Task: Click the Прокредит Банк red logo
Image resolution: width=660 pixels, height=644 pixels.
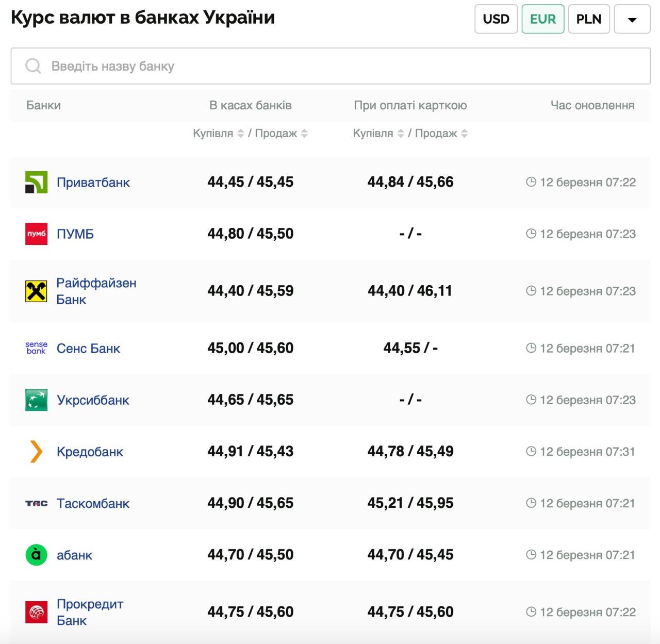Action: [x=36, y=612]
